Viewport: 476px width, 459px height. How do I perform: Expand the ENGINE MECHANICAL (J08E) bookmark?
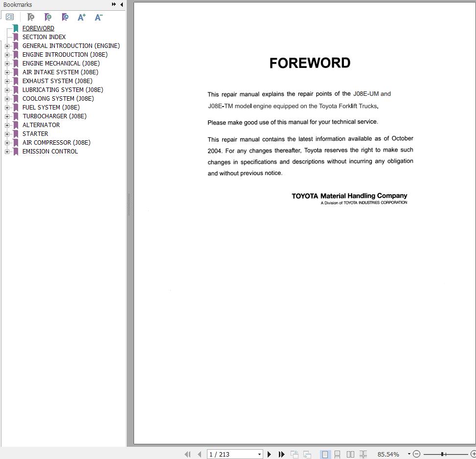coord(6,63)
